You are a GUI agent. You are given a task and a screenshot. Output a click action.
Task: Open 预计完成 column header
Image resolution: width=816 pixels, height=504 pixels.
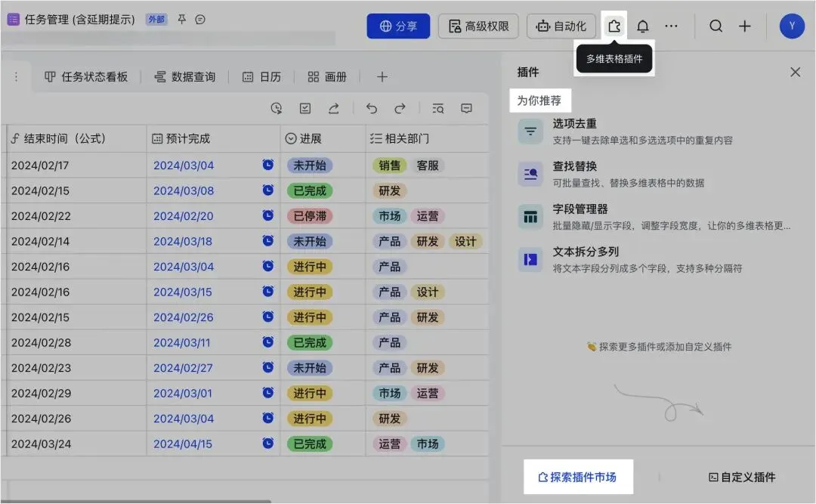pos(213,138)
